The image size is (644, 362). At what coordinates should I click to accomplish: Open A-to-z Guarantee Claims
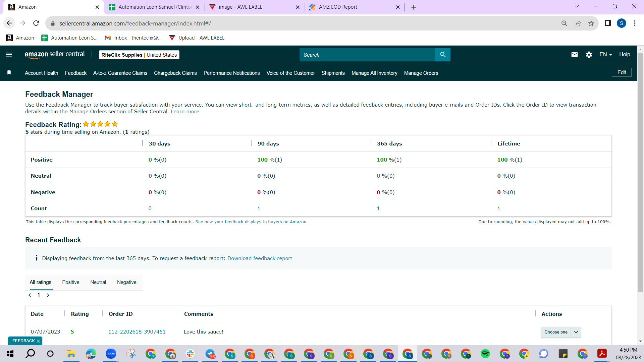click(120, 73)
